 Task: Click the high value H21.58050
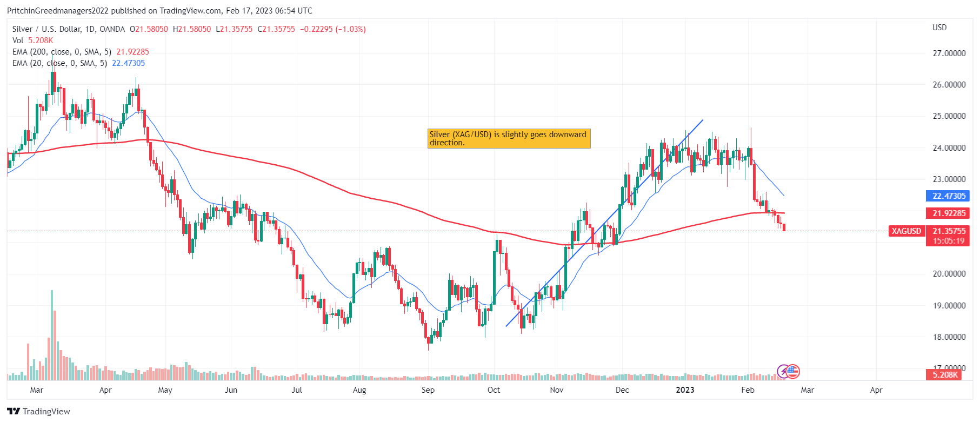point(192,29)
